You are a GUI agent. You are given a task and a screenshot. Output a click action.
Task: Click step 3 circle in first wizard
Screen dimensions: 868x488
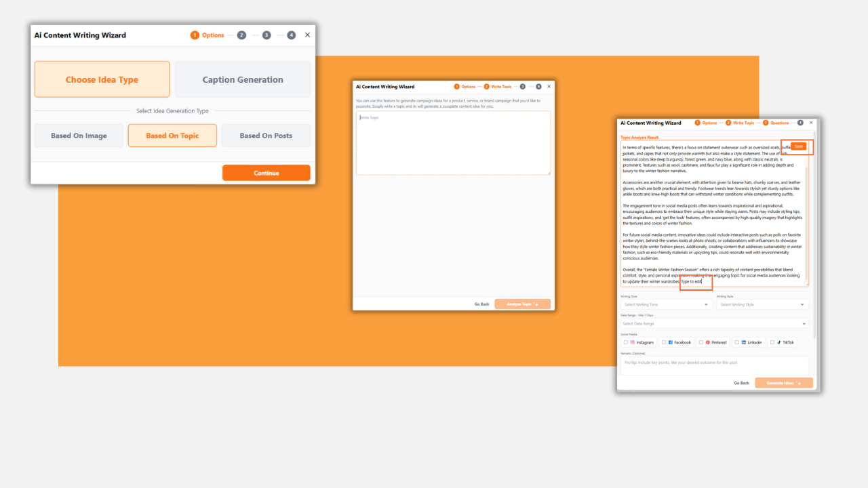pyautogui.click(x=267, y=35)
